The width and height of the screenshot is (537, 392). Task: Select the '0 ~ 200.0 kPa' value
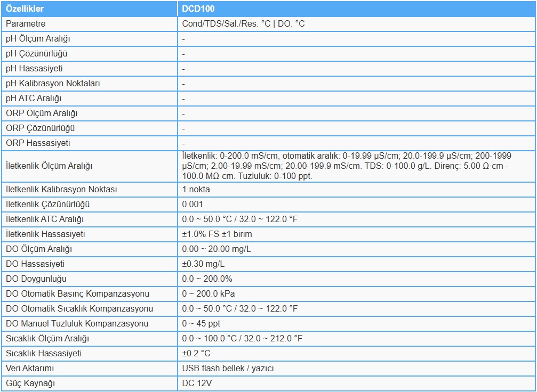coord(209,294)
